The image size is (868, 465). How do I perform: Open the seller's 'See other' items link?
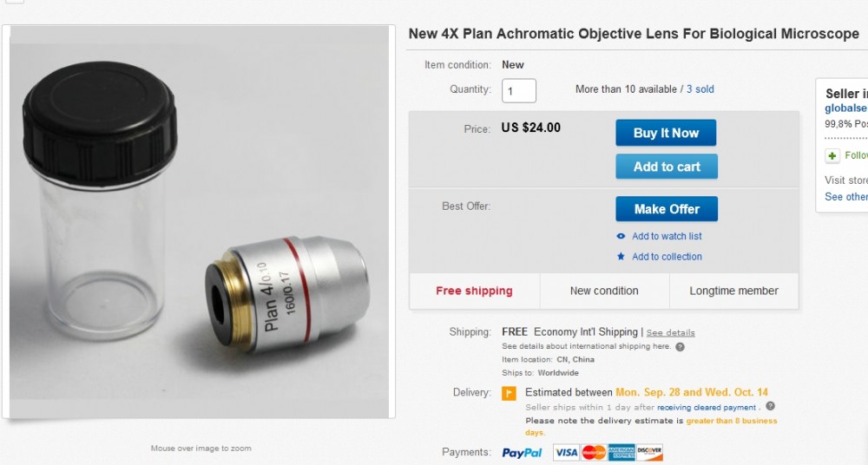pos(845,197)
